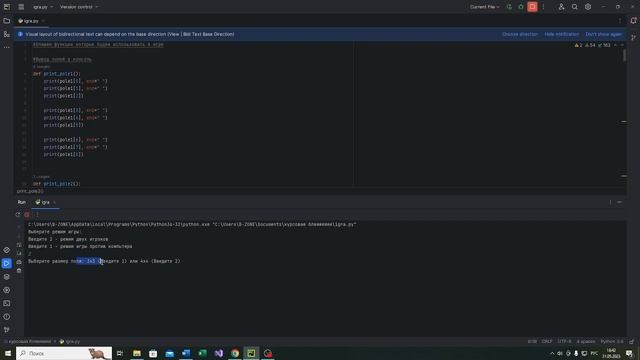Open Excel from the taskbar

click(202, 353)
